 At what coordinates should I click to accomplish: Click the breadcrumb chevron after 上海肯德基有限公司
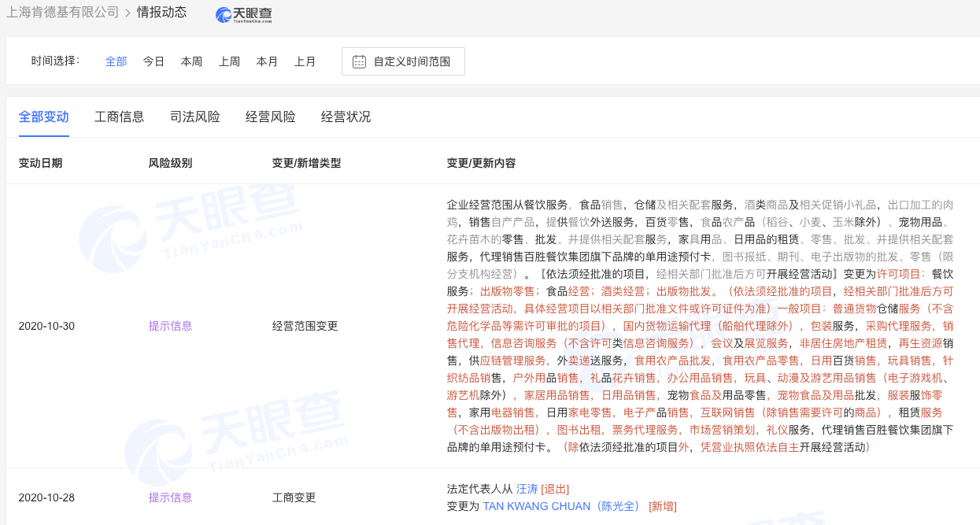pyautogui.click(x=128, y=13)
